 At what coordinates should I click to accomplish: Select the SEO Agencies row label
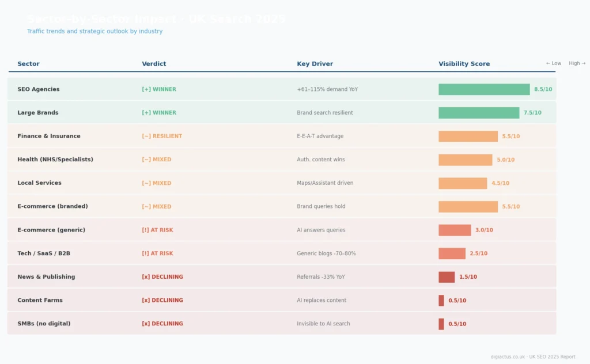pyautogui.click(x=38, y=89)
